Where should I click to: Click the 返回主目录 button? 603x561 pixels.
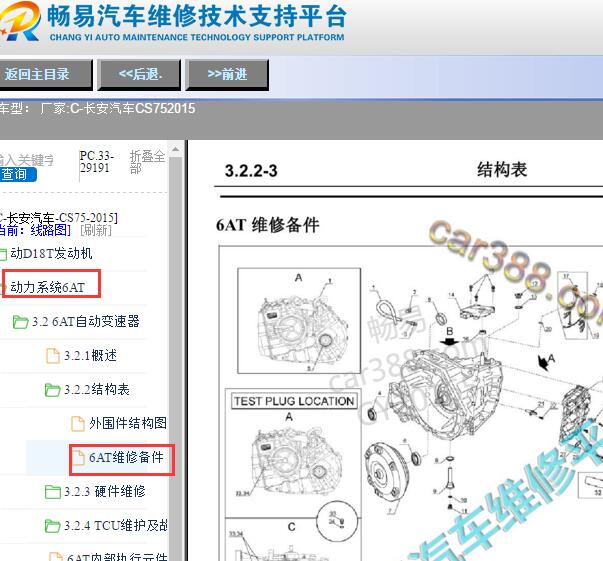(x=45, y=75)
